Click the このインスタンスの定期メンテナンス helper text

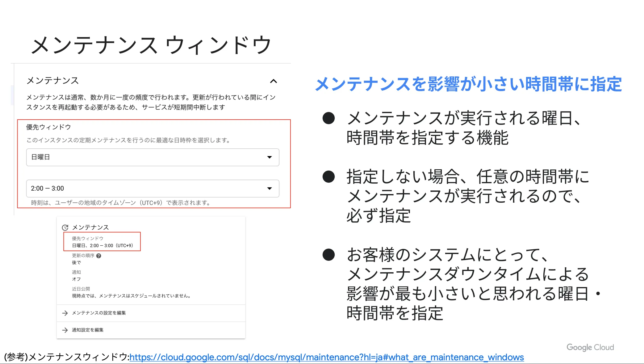coord(128,140)
